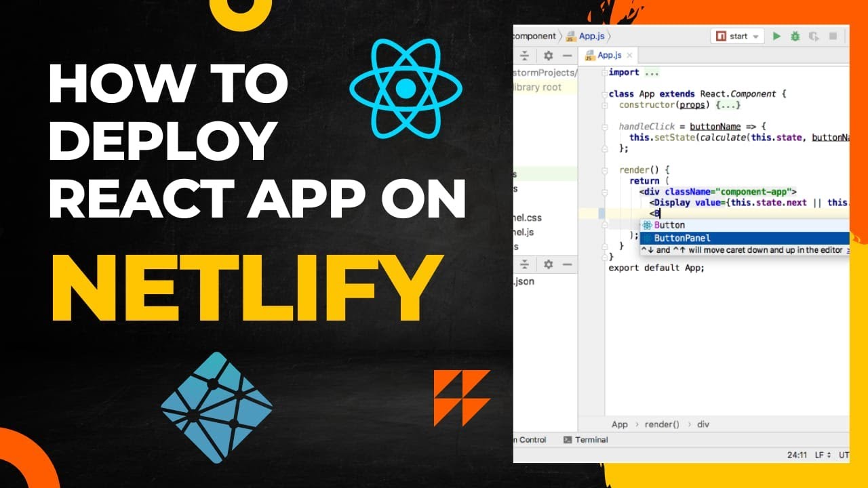Open the Version Control tool window

coord(530,440)
